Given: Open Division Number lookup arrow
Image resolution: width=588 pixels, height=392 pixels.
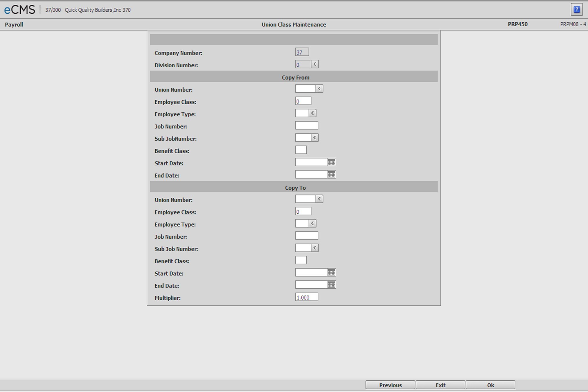Looking at the screenshot, I should tap(314, 64).
